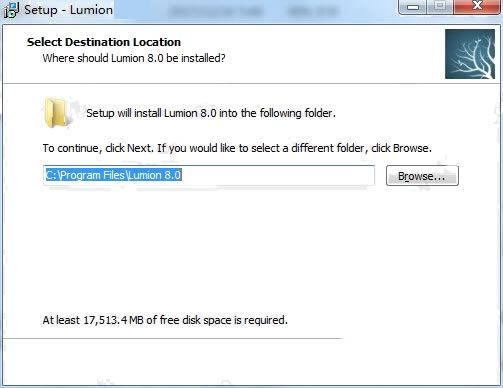Image resolution: width=503 pixels, height=388 pixels.
Task: Click the disabled maximize window button
Action: pos(440,7)
